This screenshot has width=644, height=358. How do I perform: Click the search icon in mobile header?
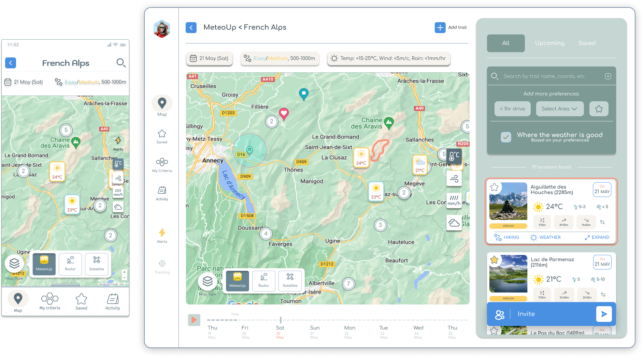tap(121, 63)
